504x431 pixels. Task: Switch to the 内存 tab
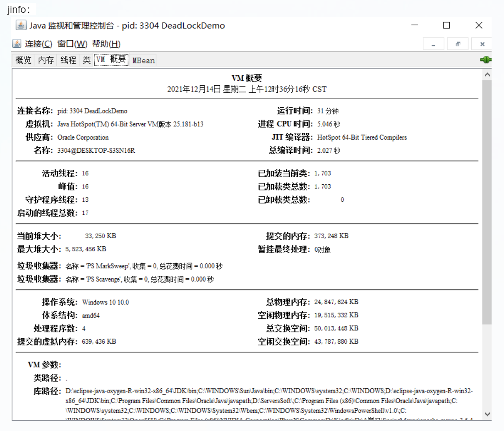point(46,60)
